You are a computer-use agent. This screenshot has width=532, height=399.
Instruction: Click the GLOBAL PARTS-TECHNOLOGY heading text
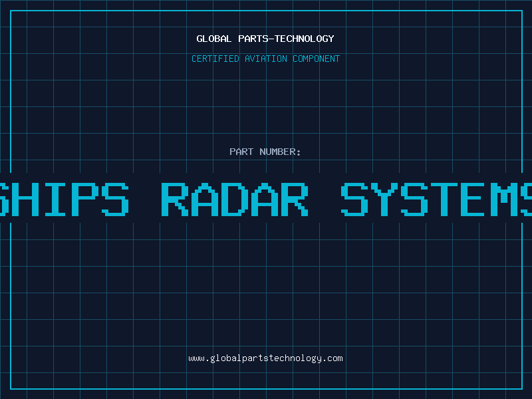click(x=265, y=39)
